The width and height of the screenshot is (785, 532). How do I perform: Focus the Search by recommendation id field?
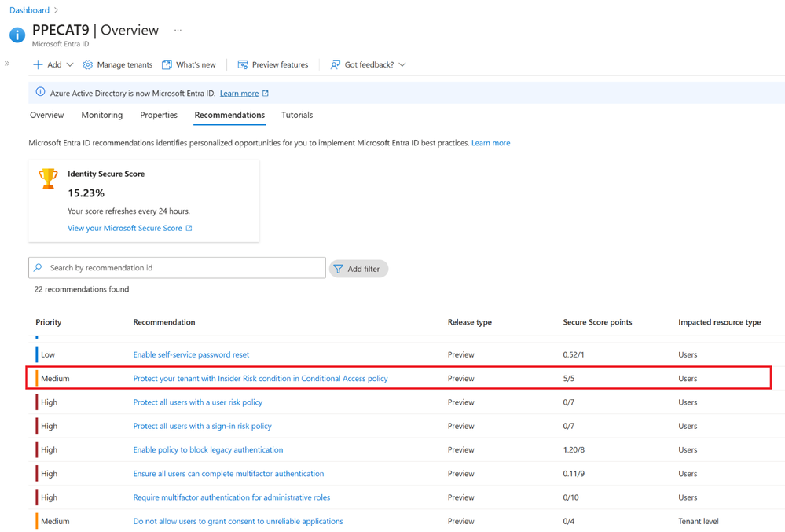pos(178,268)
